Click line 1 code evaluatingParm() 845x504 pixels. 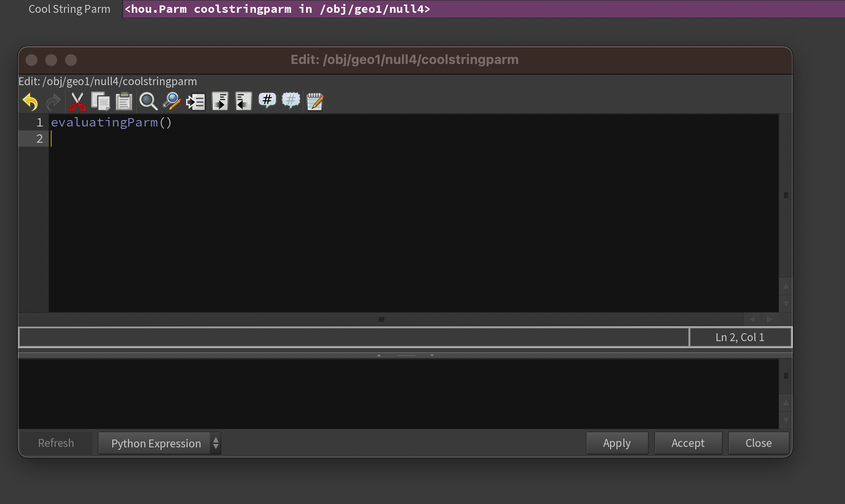(111, 123)
